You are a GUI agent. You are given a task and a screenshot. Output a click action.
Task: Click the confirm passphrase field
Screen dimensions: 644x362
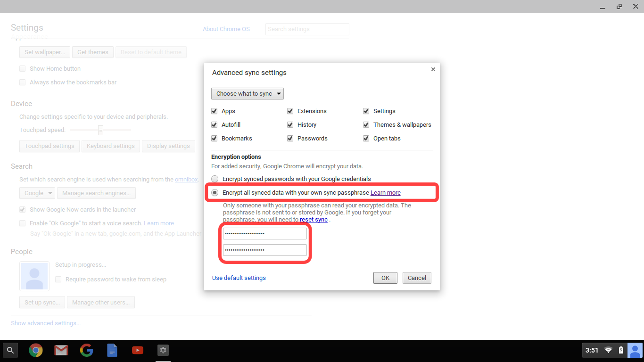[x=264, y=250]
